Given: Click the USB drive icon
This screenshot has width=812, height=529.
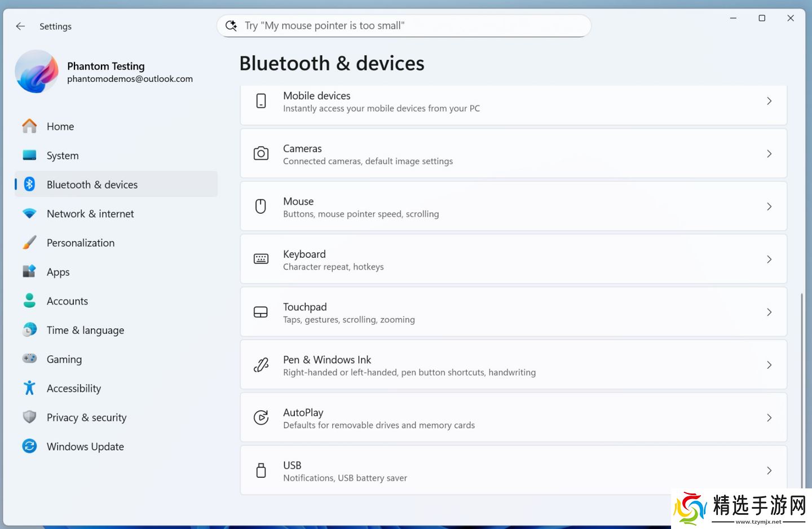Looking at the screenshot, I should click(261, 470).
